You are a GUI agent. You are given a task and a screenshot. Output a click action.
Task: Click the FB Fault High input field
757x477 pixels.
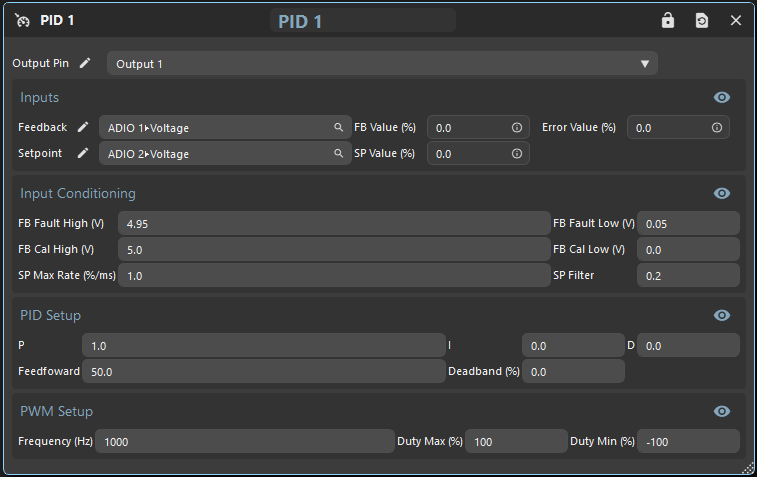pyautogui.click(x=334, y=223)
